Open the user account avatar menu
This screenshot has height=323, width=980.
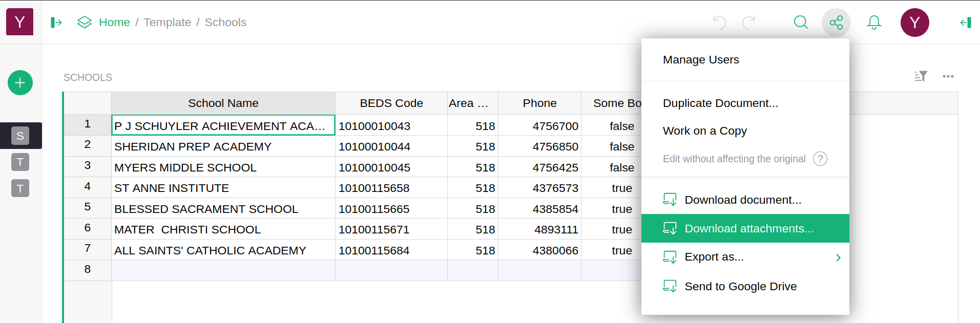(914, 23)
